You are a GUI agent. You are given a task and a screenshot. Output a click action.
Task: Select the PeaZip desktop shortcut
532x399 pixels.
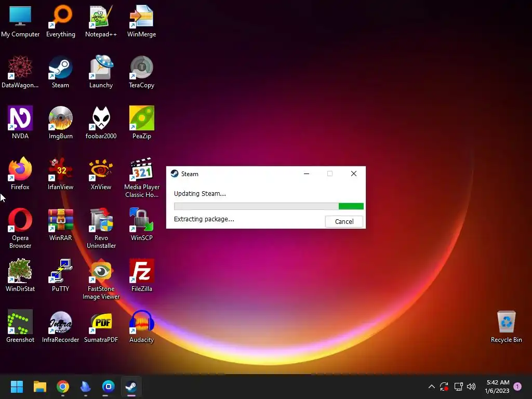tap(141, 123)
